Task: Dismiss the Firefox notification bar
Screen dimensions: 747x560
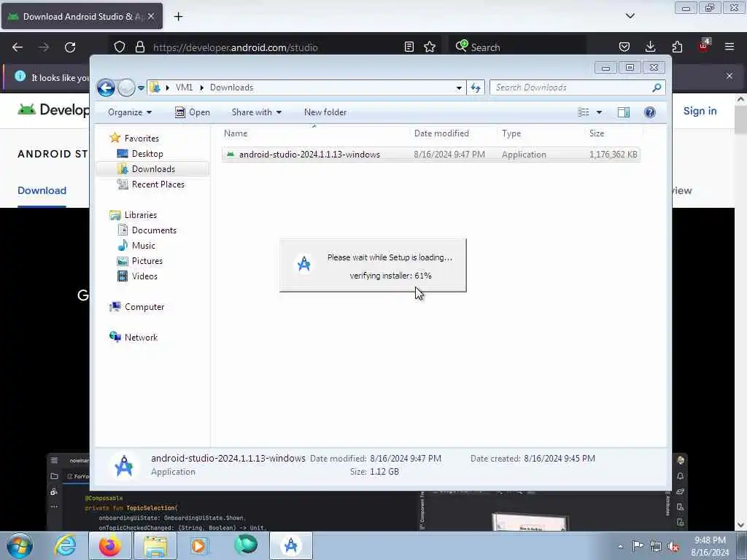Action: (729, 76)
